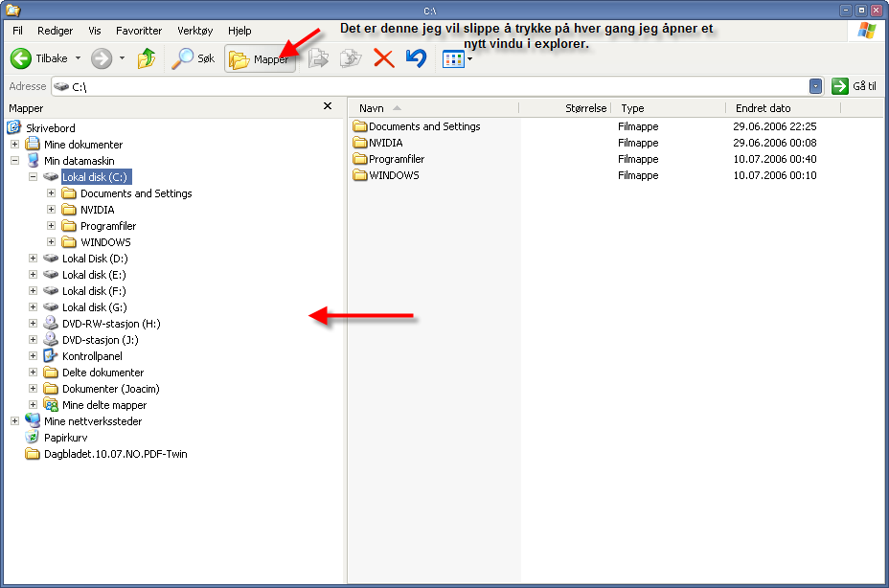
Task: Select Skrivebord in the folder tree
Action: [x=50, y=128]
